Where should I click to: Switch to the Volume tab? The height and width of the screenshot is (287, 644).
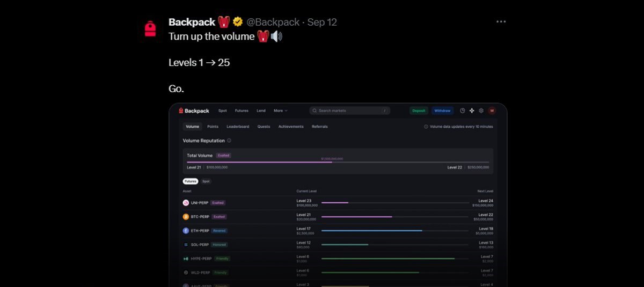pos(192,127)
